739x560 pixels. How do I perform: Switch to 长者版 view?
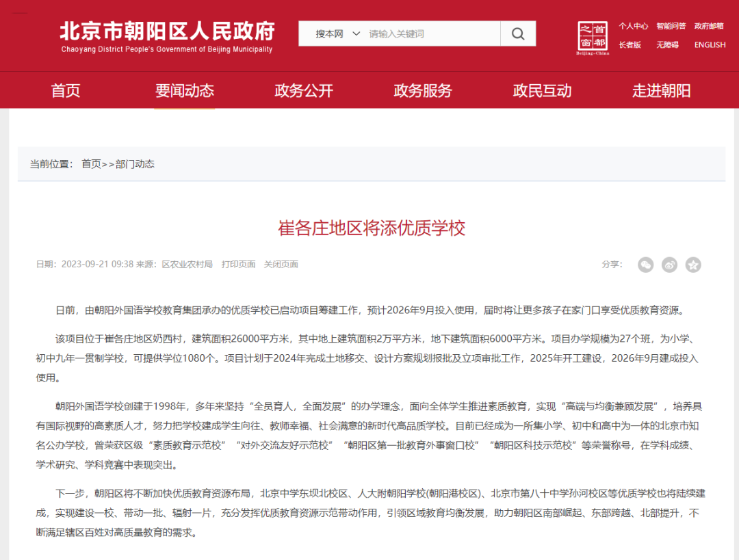tap(630, 44)
